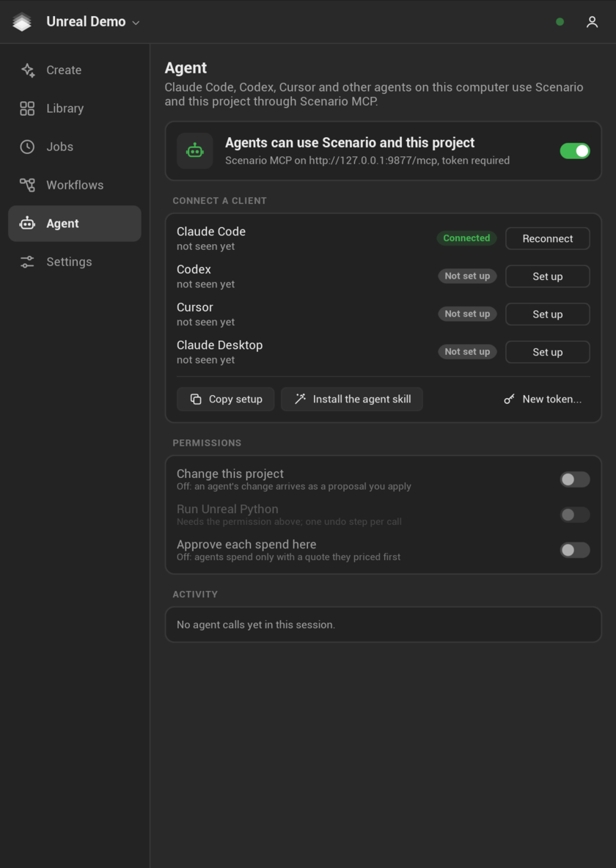Click the Library grid icon
The width and height of the screenshot is (616, 868).
(x=27, y=108)
